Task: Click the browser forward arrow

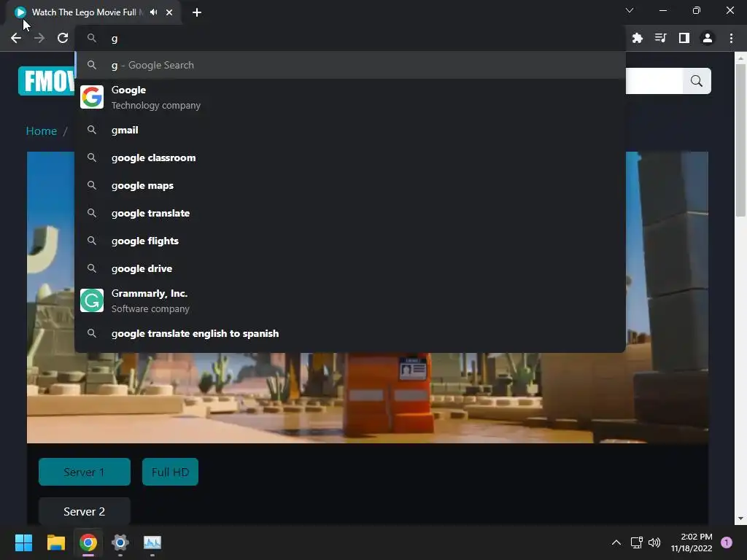Action: [39, 38]
